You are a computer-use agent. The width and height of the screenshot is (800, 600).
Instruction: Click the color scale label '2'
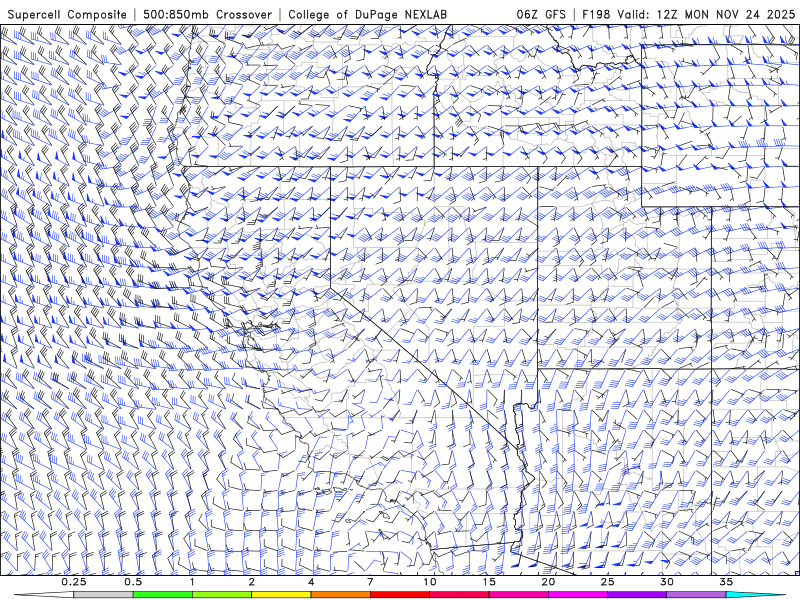(252, 582)
